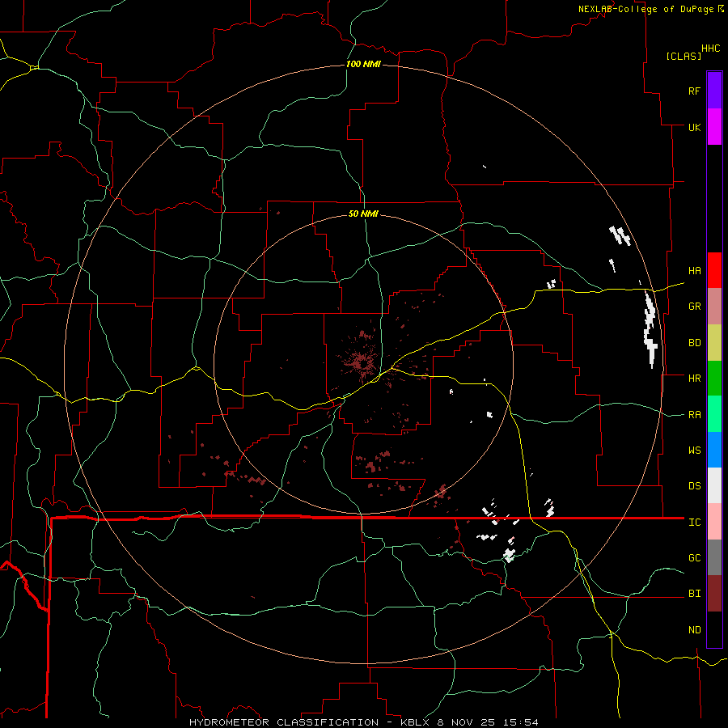The image size is (728, 728).
Task: Click the light green RA legend swatch
Action: tap(714, 414)
